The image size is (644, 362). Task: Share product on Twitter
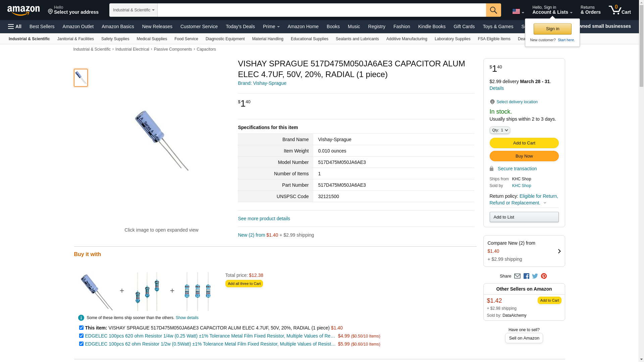[535, 276]
